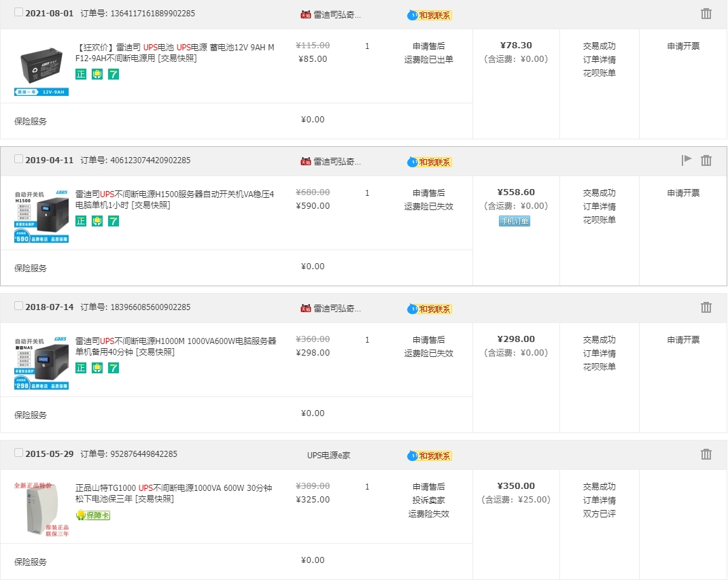728x580 pixels.
Task: Click the 7-day return badge under the H1500 UPS
Action: [114, 221]
